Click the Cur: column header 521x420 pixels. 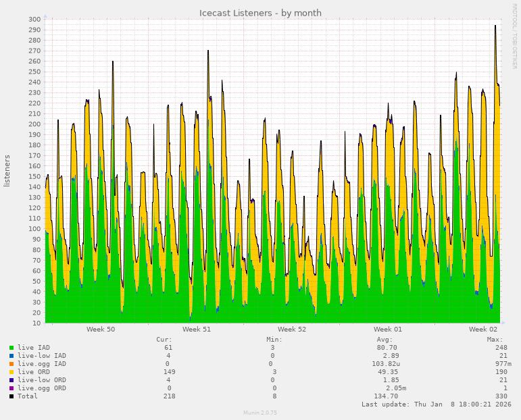(x=164, y=340)
